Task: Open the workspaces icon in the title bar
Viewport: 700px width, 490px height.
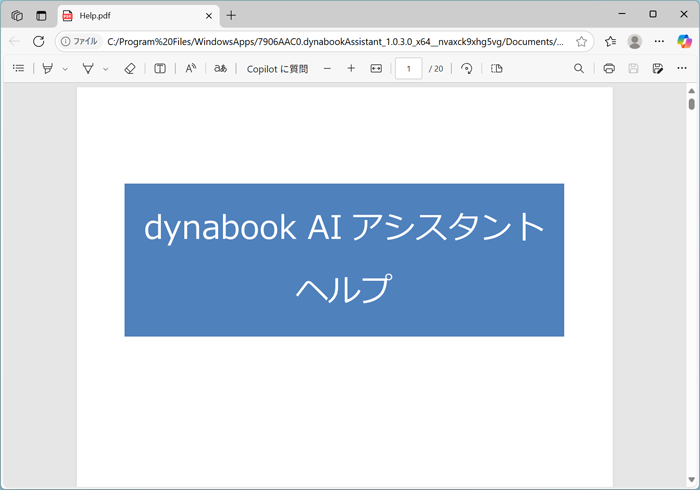Action: coord(17,16)
